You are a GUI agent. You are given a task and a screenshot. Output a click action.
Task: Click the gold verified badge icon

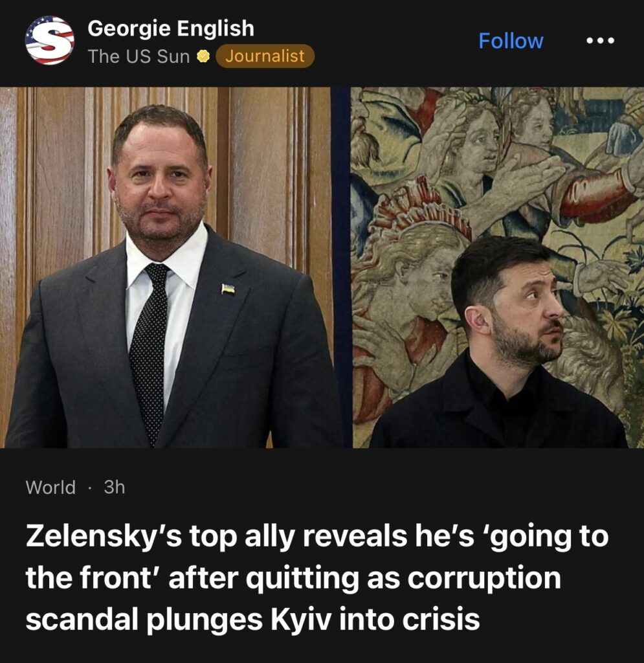click(x=204, y=56)
